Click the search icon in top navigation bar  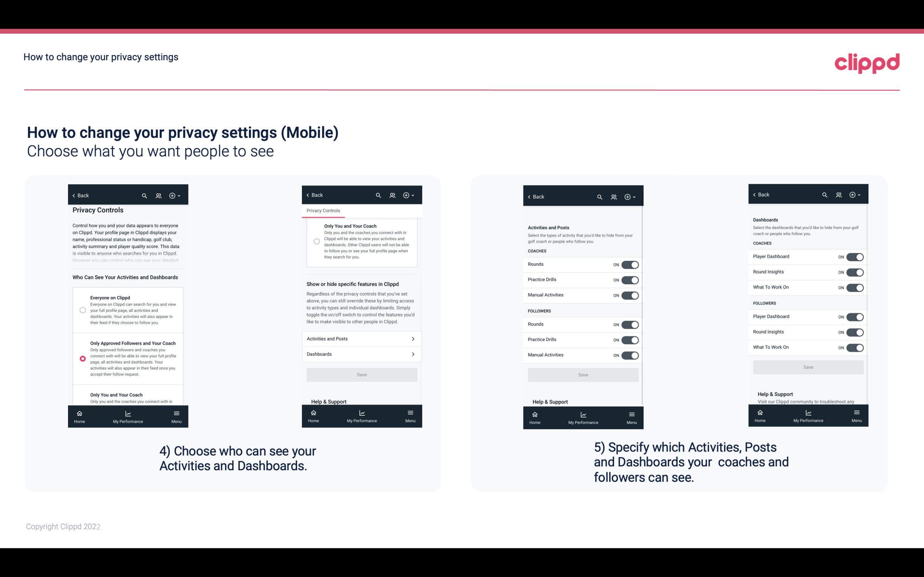(144, 195)
